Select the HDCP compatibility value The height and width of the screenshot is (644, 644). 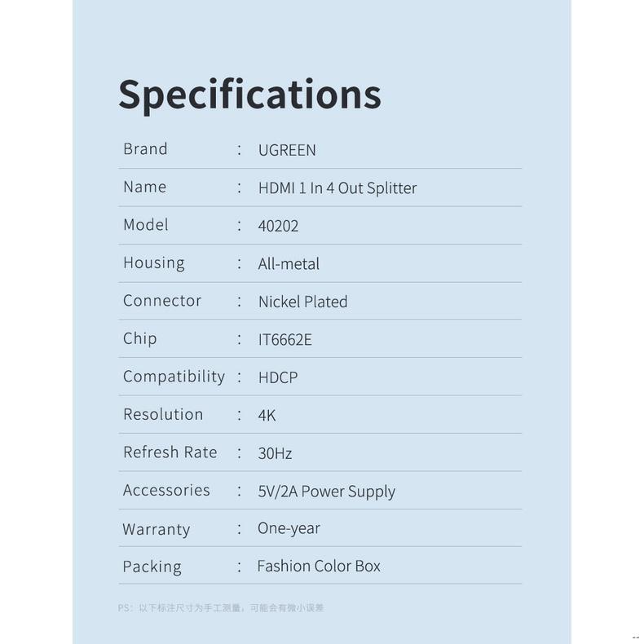tap(278, 377)
